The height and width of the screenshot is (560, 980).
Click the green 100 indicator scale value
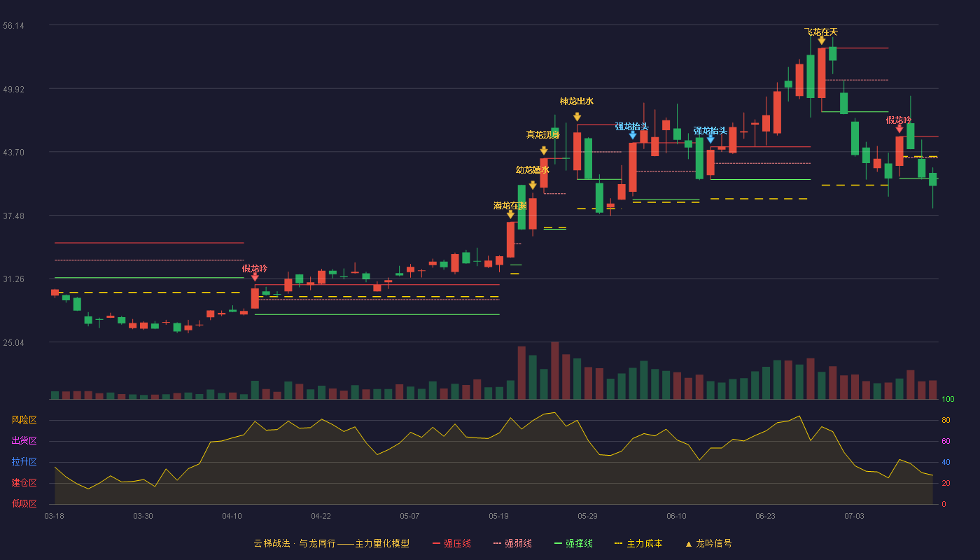948,400
